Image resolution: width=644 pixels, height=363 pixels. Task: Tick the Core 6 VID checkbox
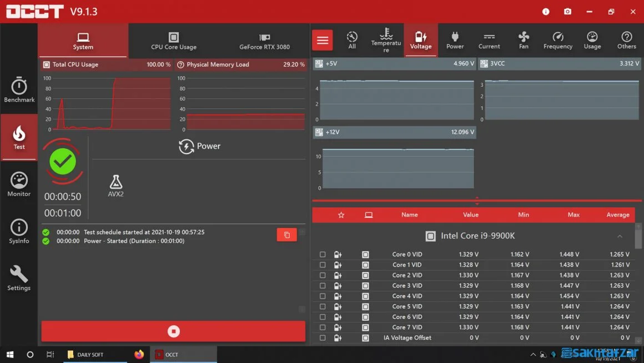[323, 317]
